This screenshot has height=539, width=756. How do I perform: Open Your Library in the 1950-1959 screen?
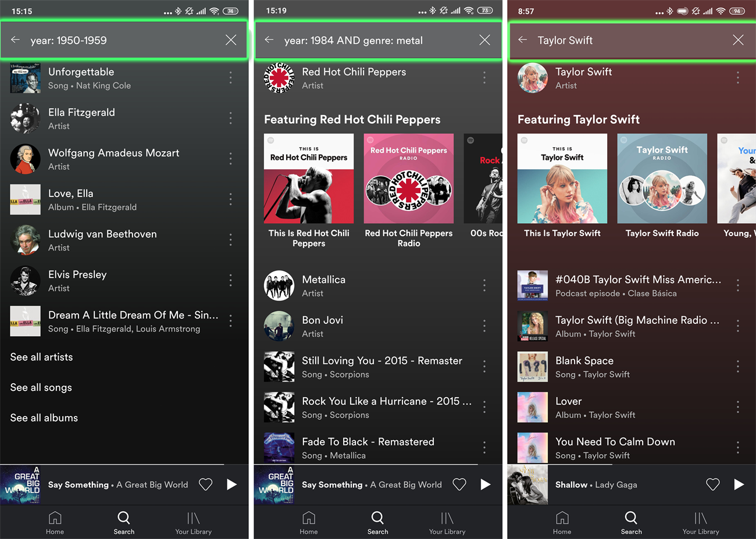click(x=194, y=523)
